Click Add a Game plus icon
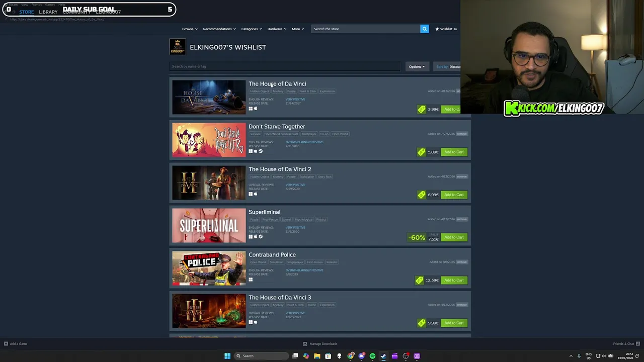644x362 pixels. [x=6, y=344]
